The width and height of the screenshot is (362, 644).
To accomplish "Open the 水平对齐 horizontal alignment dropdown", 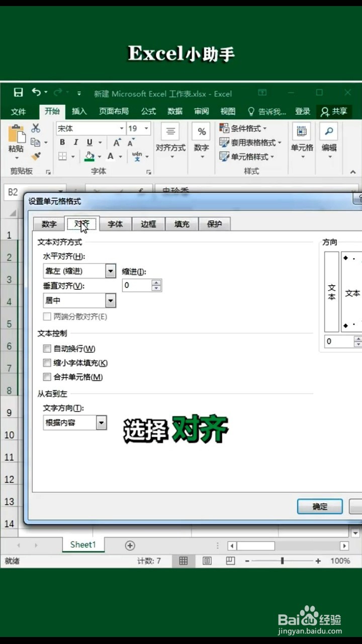I will 111,271.
